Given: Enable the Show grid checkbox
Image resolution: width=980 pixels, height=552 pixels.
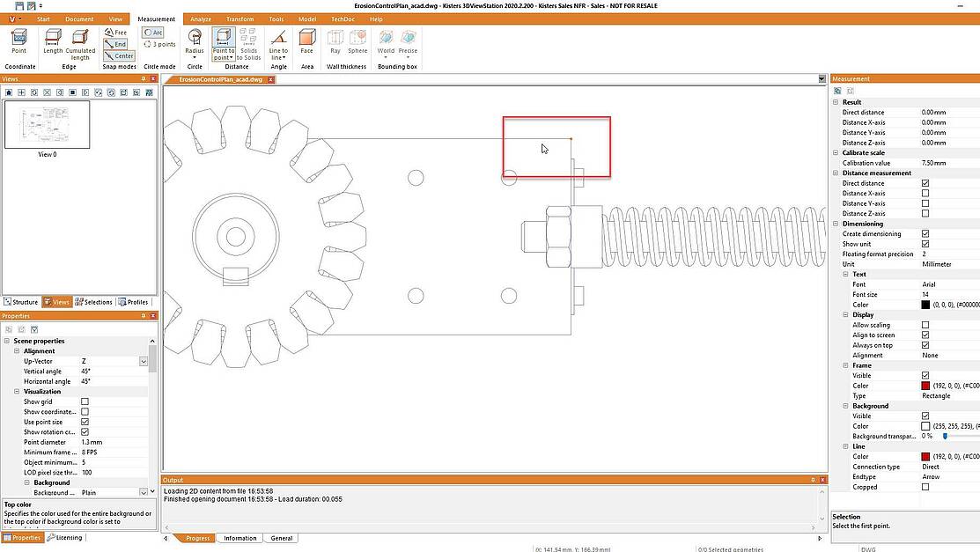Looking at the screenshot, I should [85, 401].
